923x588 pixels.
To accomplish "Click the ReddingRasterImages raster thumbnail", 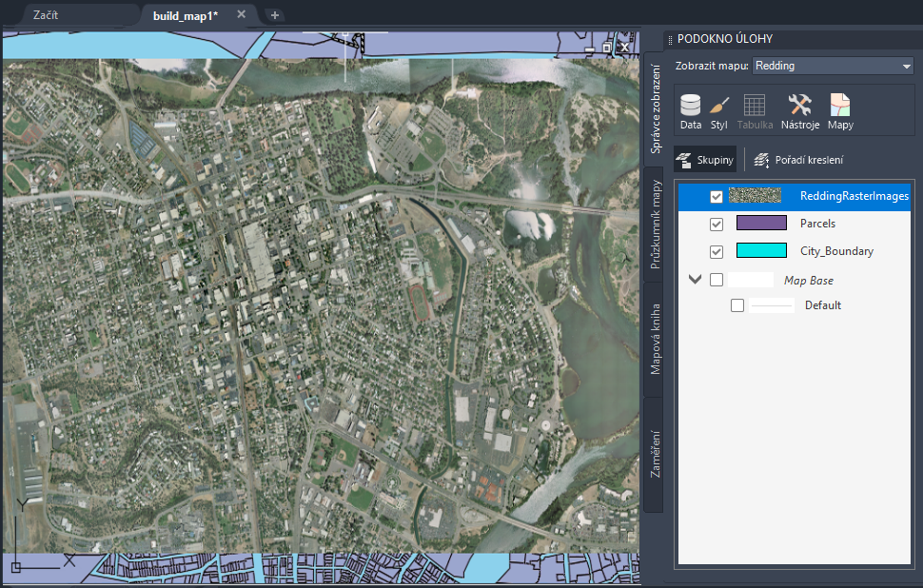I will tap(755, 195).
